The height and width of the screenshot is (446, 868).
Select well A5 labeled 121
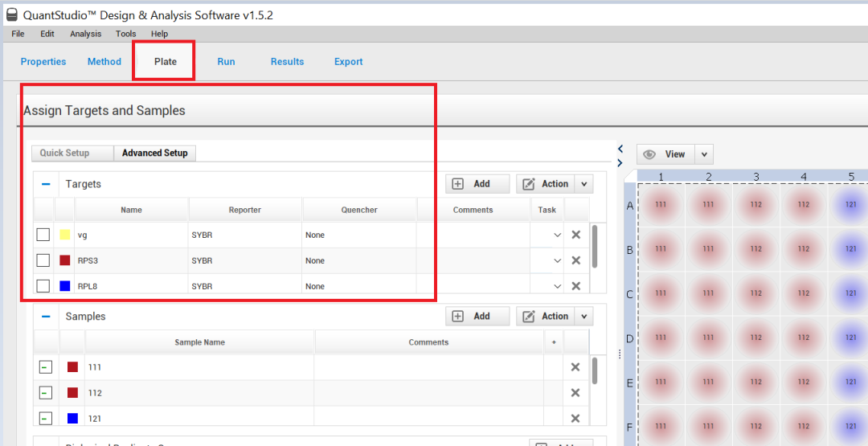coord(851,205)
